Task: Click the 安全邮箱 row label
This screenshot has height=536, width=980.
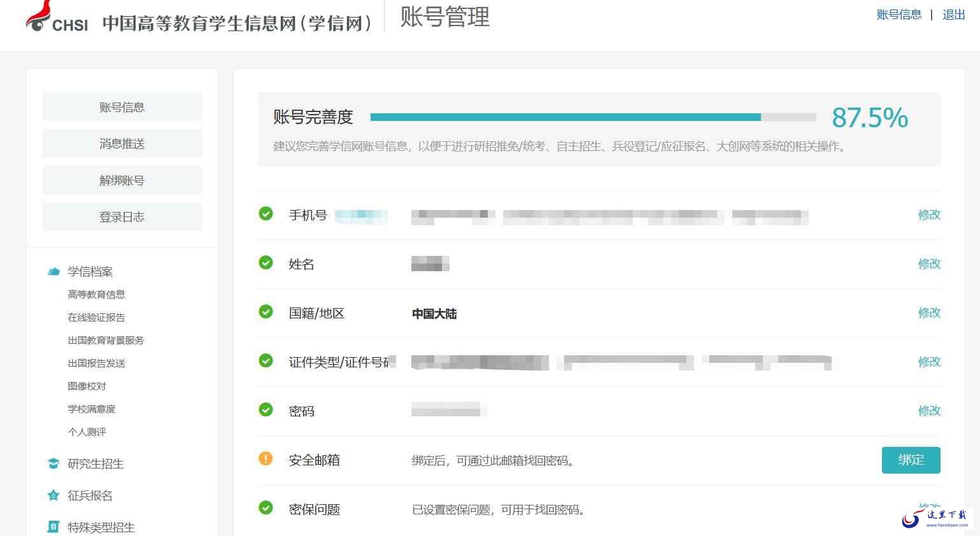Action: [x=314, y=460]
